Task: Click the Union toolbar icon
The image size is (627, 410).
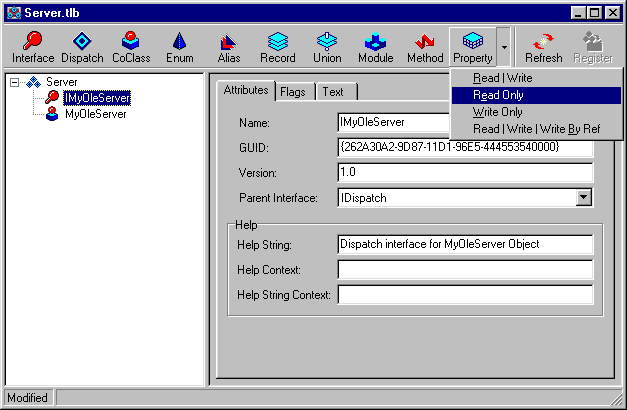Action: [x=327, y=47]
